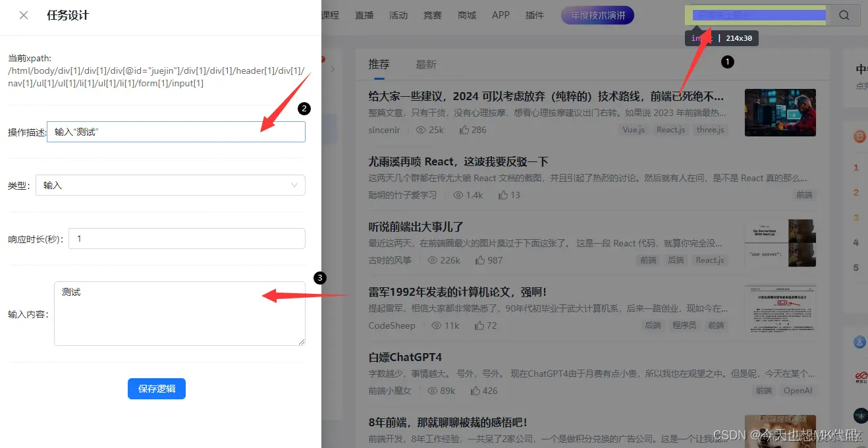This screenshot has height=448, width=868.
Task: Click the 插件 navigation item
Action: [x=534, y=14]
